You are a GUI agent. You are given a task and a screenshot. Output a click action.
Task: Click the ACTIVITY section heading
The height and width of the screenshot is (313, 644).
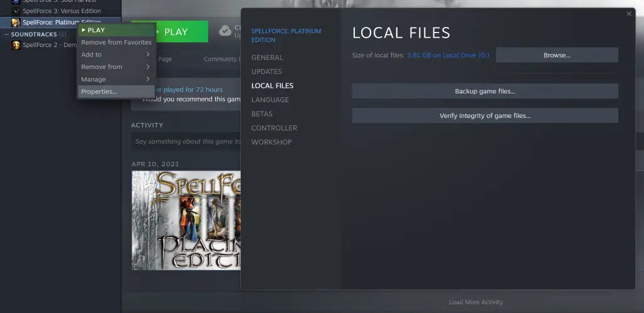(147, 125)
